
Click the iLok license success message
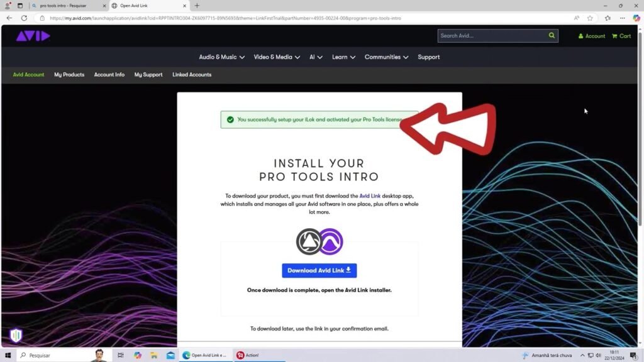coord(319,120)
